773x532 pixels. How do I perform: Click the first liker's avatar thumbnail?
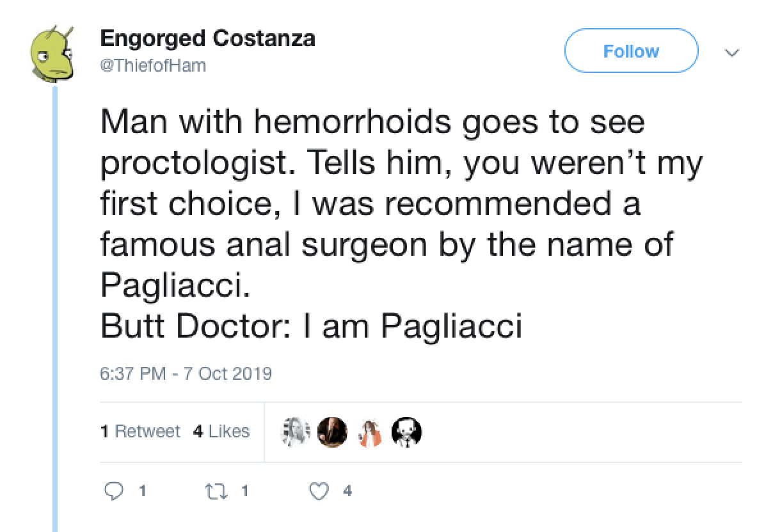tap(296, 432)
